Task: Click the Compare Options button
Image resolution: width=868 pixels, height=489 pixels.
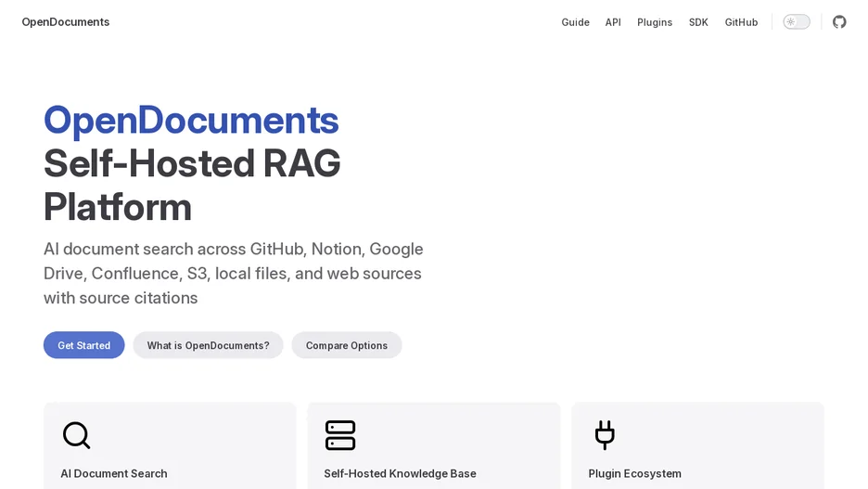Action: (347, 345)
